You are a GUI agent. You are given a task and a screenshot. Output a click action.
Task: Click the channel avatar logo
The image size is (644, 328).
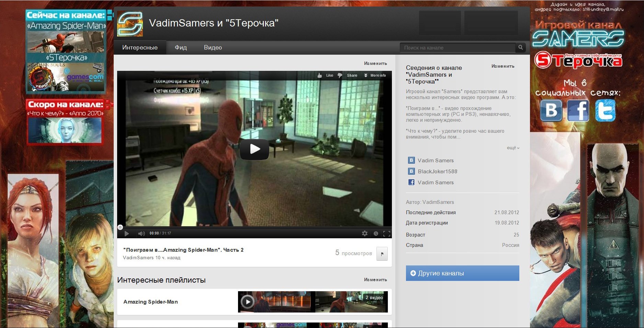pyautogui.click(x=130, y=24)
